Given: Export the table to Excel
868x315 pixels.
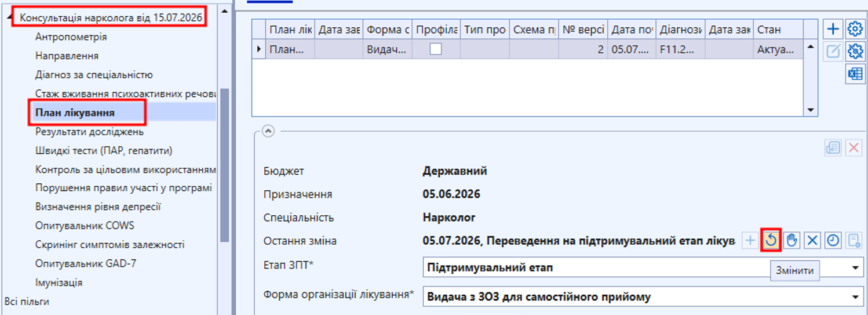Looking at the screenshot, I should pyautogui.click(x=855, y=75).
